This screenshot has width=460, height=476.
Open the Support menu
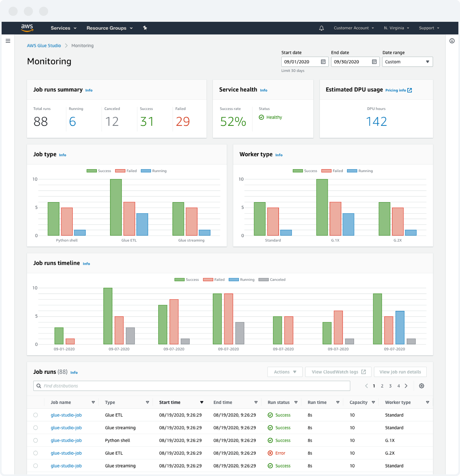click(x=429, y=28)
